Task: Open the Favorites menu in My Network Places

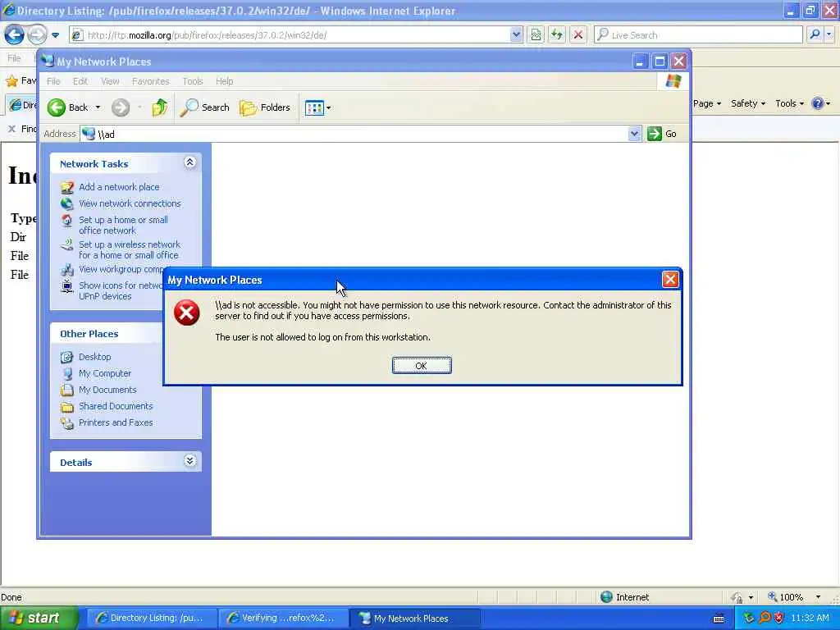Action: point(151,81)
